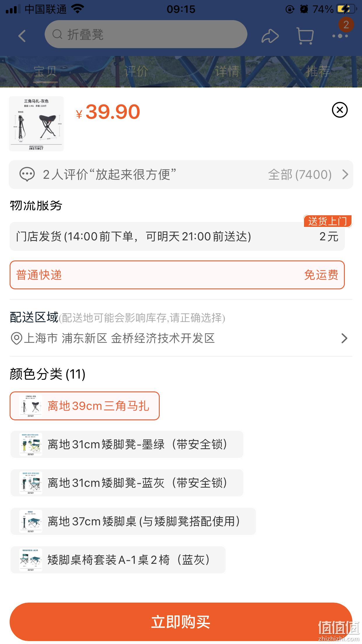Image resolution: width=362 pixels, height=644 pixels.
Task: Tap the back arrow icon
Action: (22, 36)
